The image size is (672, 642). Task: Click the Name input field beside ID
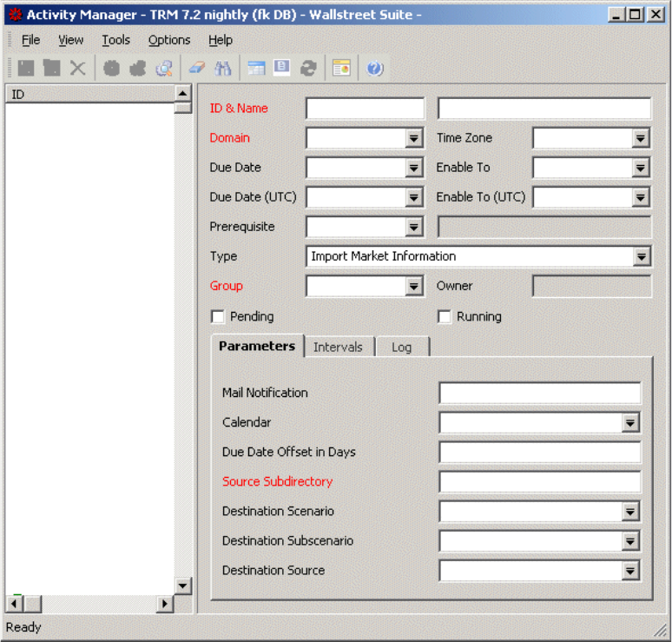click(544, 109)
